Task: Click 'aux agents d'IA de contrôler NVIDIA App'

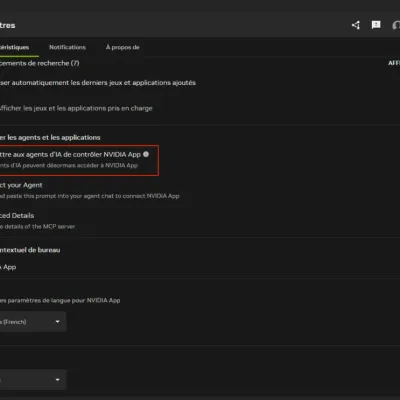Action: click(x=77, y=154)
